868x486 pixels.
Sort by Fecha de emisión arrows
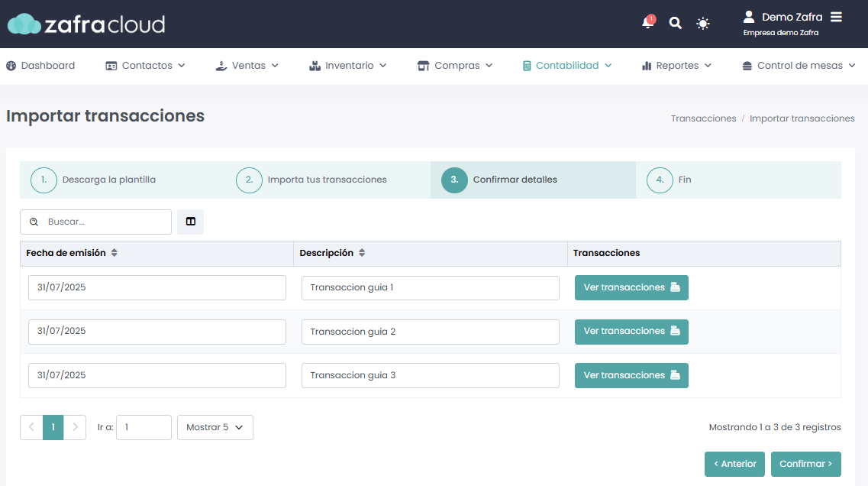click(x=114, y=253)
